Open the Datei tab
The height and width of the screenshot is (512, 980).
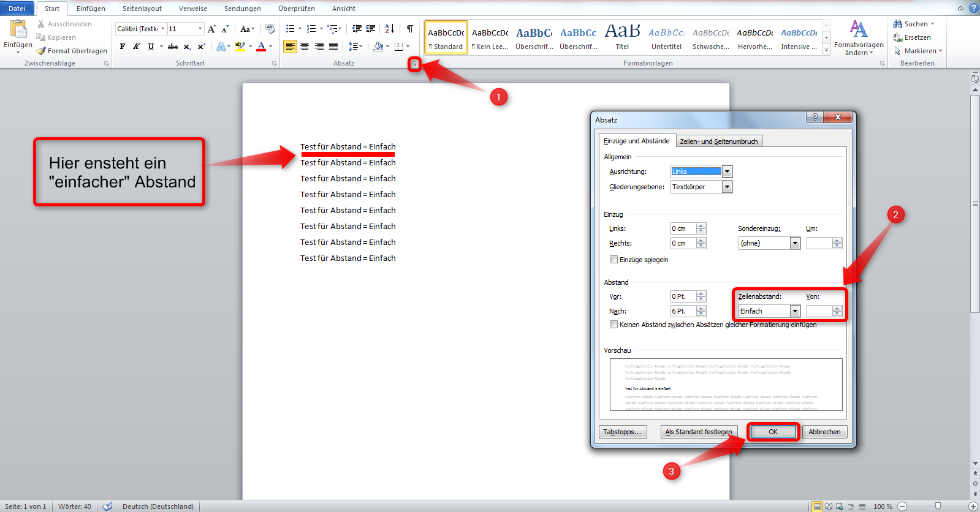coord(17,9)
